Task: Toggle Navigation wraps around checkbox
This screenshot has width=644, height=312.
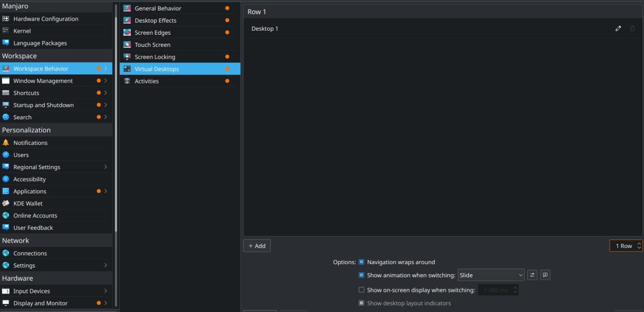Action: pos(361,262)
